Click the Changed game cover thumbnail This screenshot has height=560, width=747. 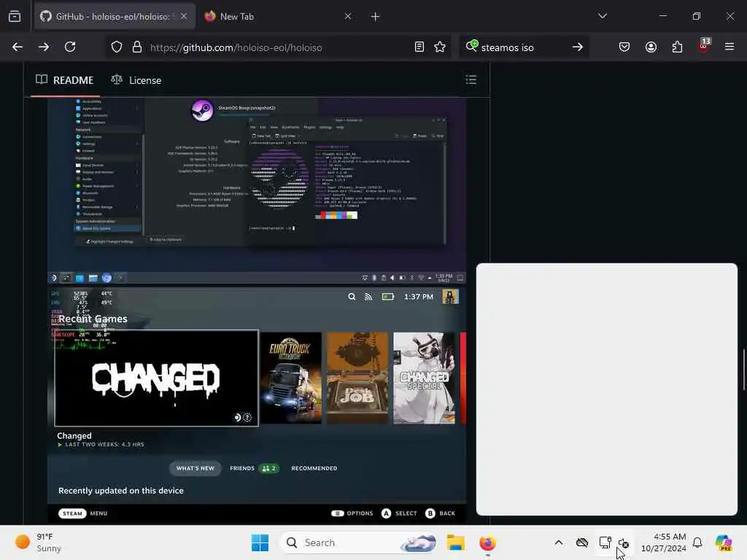tap(156, 378)
